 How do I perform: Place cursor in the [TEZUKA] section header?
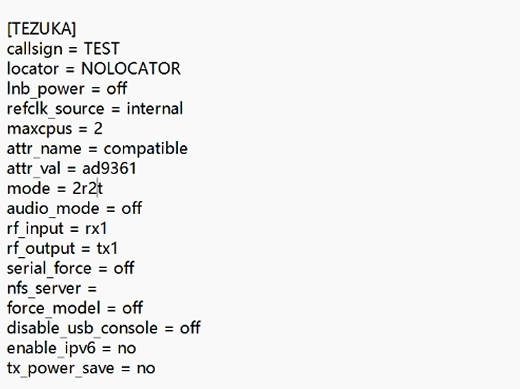click(x=41, y=29)
